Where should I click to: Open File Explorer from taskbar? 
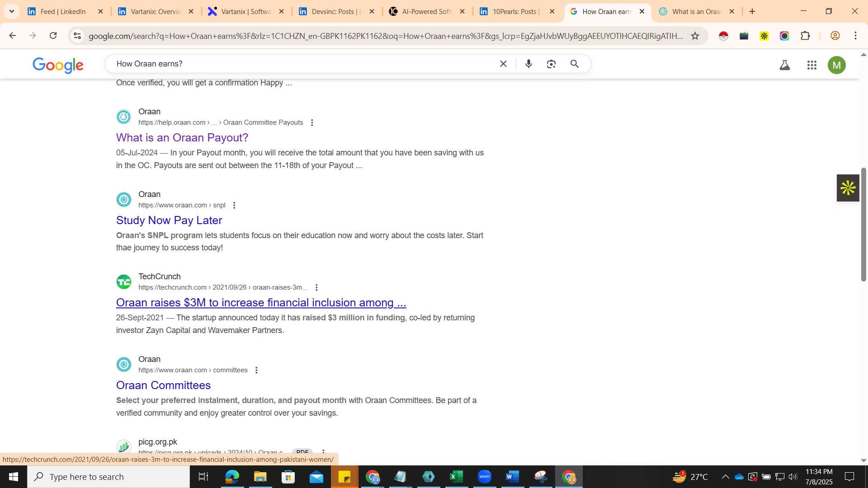click(260, 477)
